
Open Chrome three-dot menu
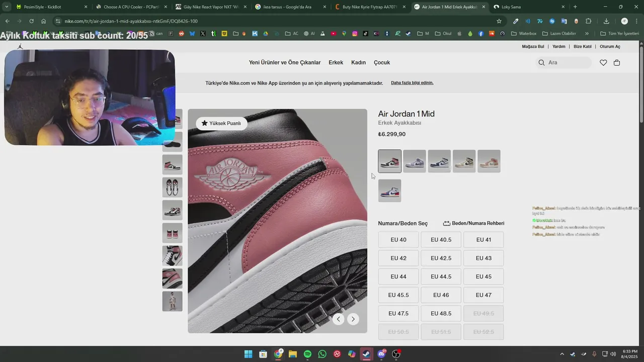pyautogui.click(x=636, y=21)
